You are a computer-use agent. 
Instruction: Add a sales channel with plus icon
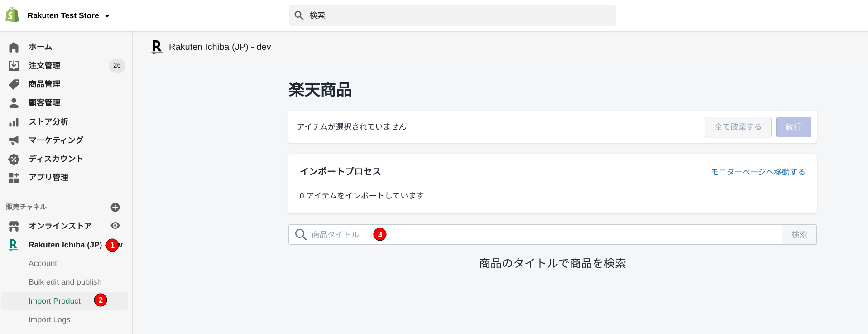click(115, 207)
